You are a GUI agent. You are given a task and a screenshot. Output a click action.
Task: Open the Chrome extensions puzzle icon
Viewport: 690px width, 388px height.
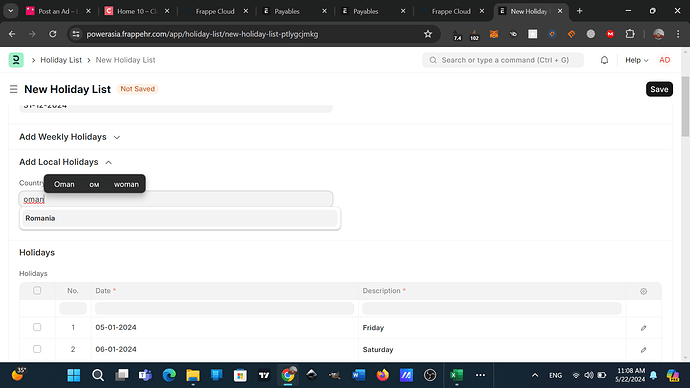[630, 34]
